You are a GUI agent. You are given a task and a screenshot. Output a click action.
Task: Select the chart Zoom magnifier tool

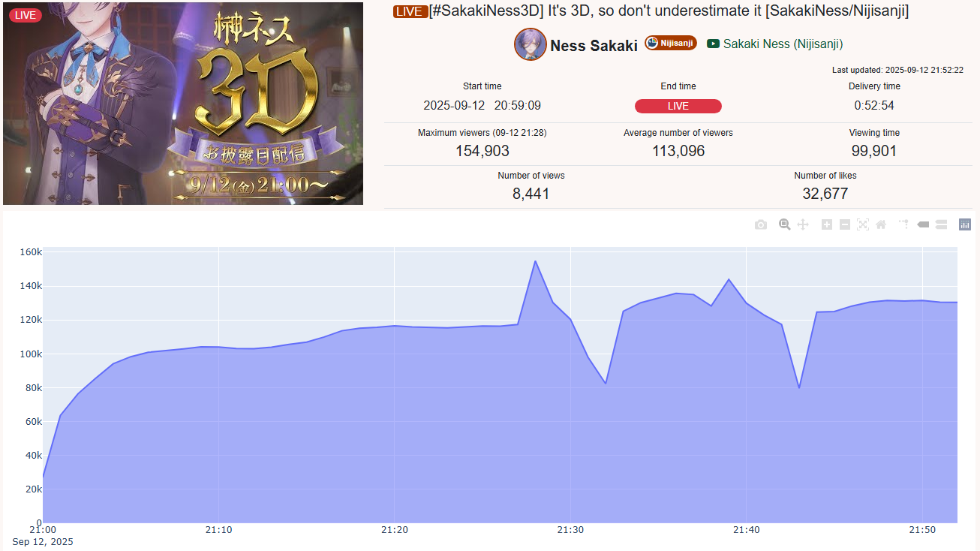coord(785,224)
